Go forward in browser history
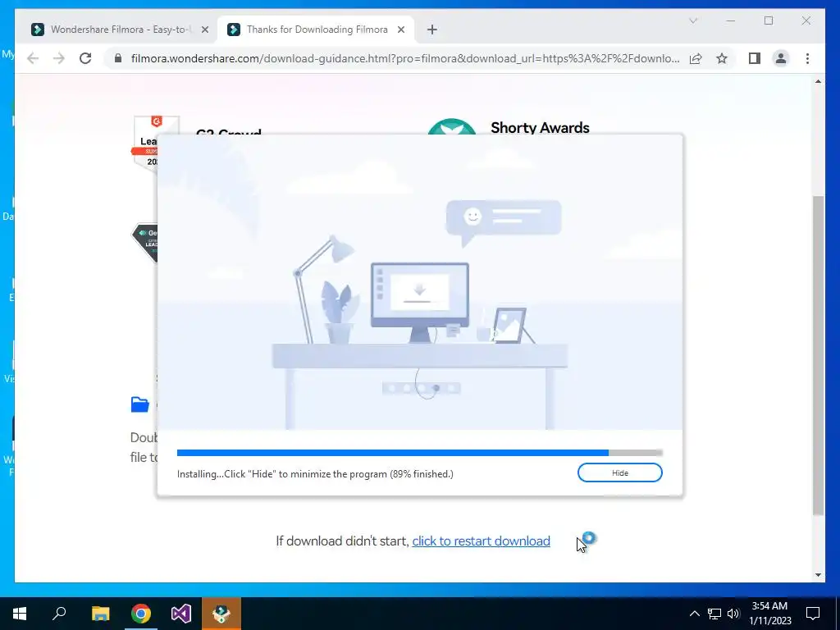This screenshot has width=840, height=630. point(59,58)
